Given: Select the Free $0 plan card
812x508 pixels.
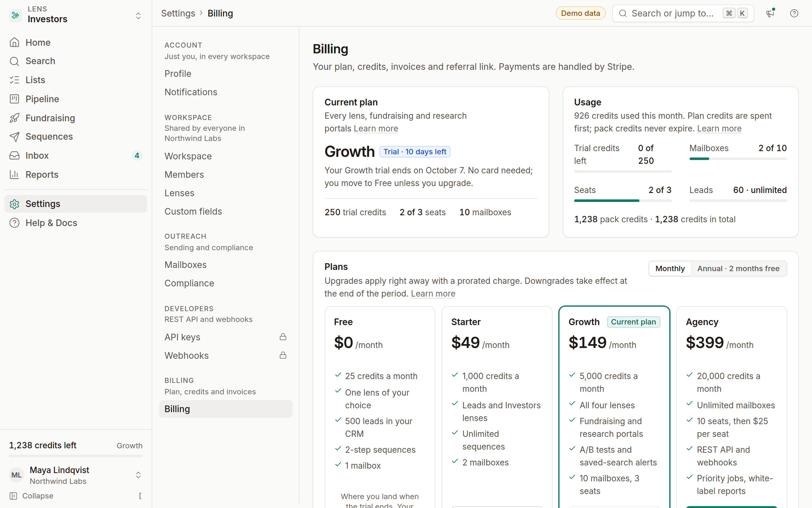Looking at the screenshot, I should [x=379, y=407].
